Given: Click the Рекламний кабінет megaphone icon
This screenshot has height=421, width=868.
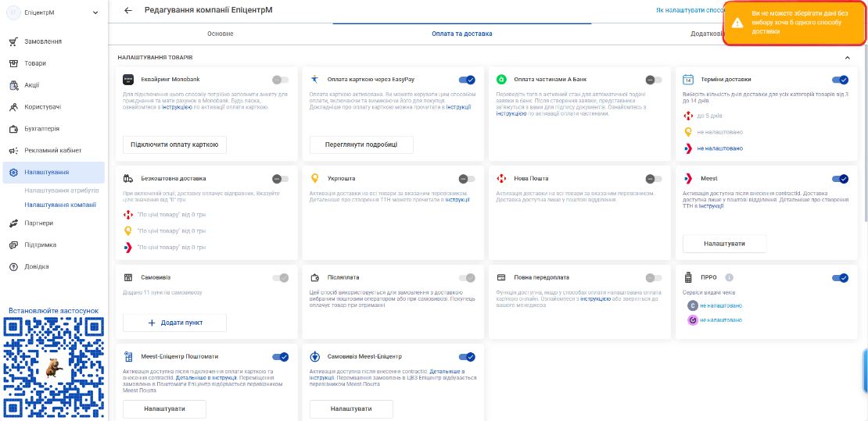Looking at the screenshot, I should [x=14, y=151].
